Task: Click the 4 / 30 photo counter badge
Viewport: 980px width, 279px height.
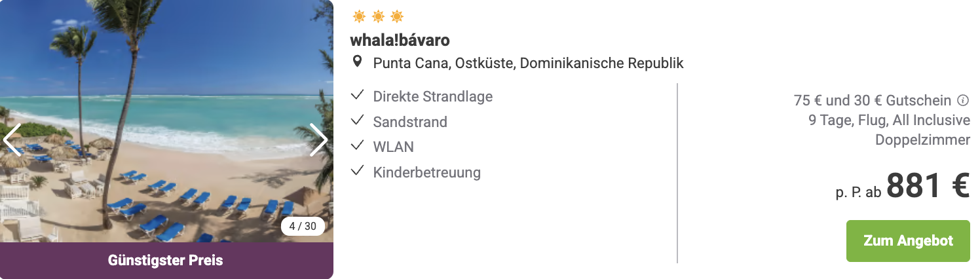Action: pyautogui.click(x=303, y=226)
